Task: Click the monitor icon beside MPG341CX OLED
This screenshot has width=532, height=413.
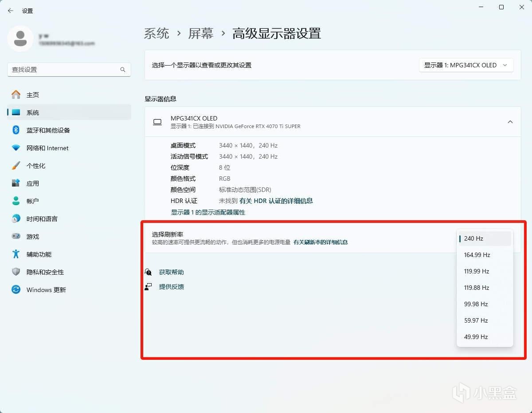Action: click(157, 122)
